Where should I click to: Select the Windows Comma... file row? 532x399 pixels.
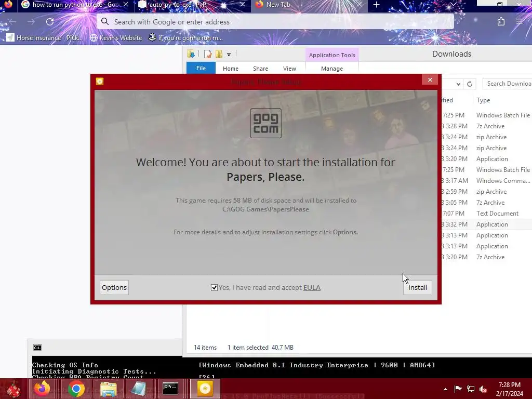tap(486, 181)
